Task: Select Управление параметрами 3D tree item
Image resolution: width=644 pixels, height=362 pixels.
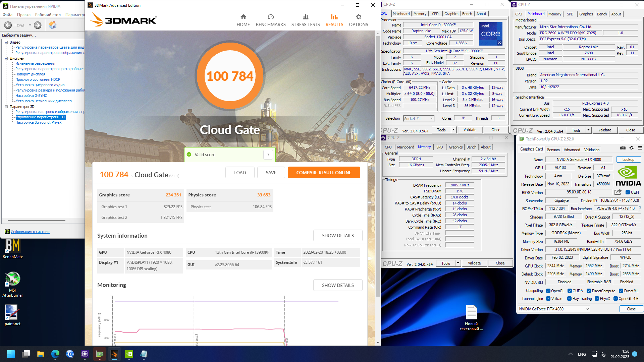Action: [x=40, y=117]
